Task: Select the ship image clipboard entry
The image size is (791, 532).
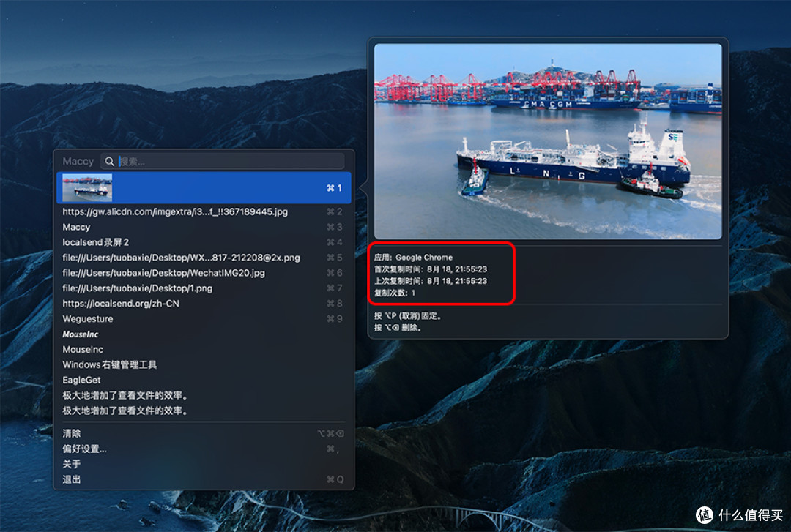Action: coord(204,187)
